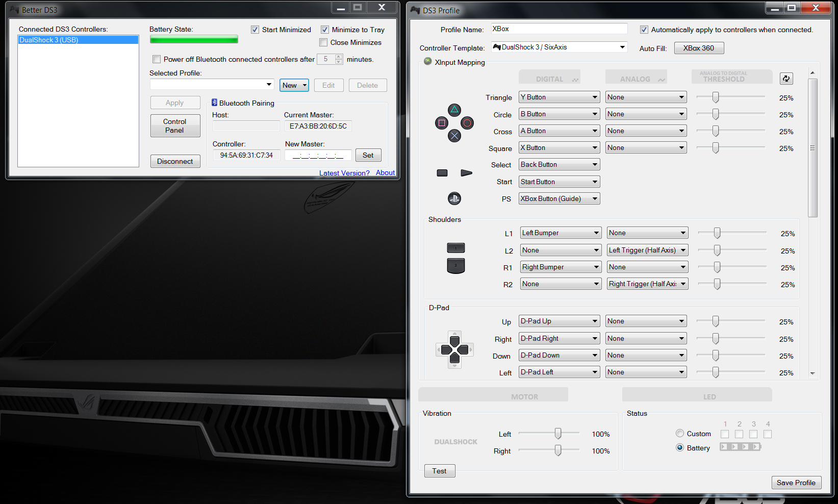838x504 pixels.
Task: Click the New Master address input field
Action: [318, 155]
